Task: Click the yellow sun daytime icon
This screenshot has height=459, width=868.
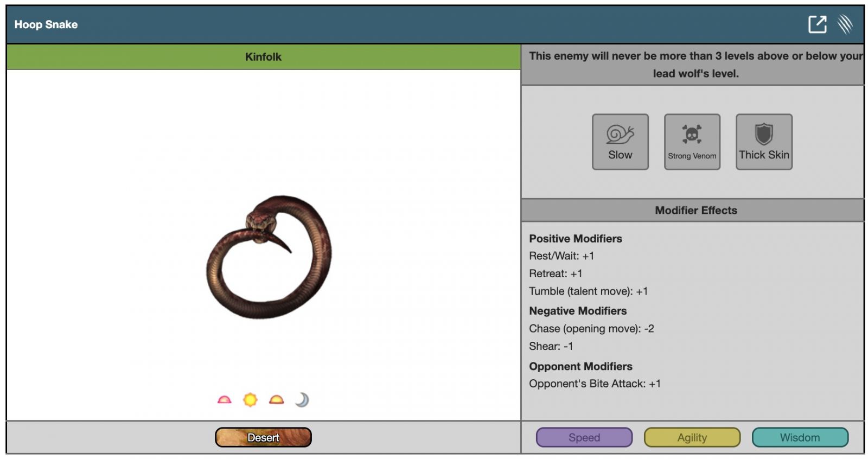Action: 250,400
